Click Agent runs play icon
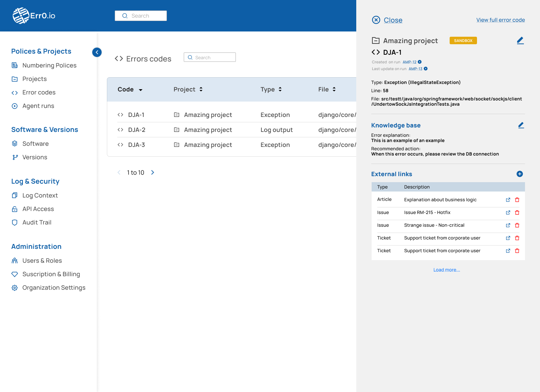This screenshot has width=540, height=392. click(15, 106)
